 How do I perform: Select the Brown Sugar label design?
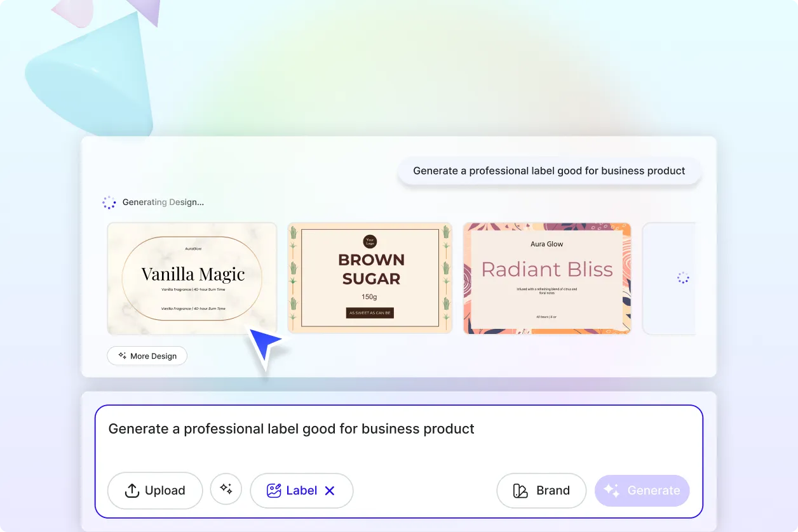tap(369, 278)
